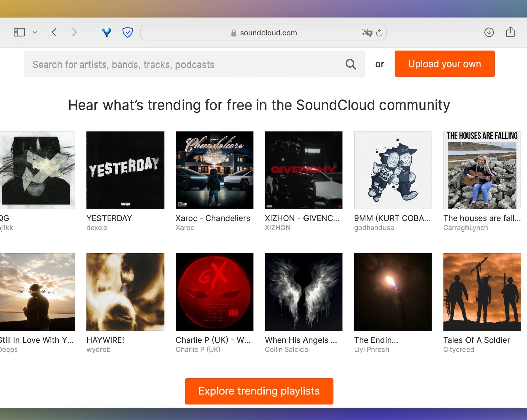
Task: Visit the Citycreed artist profile
Action: point(459,350)
